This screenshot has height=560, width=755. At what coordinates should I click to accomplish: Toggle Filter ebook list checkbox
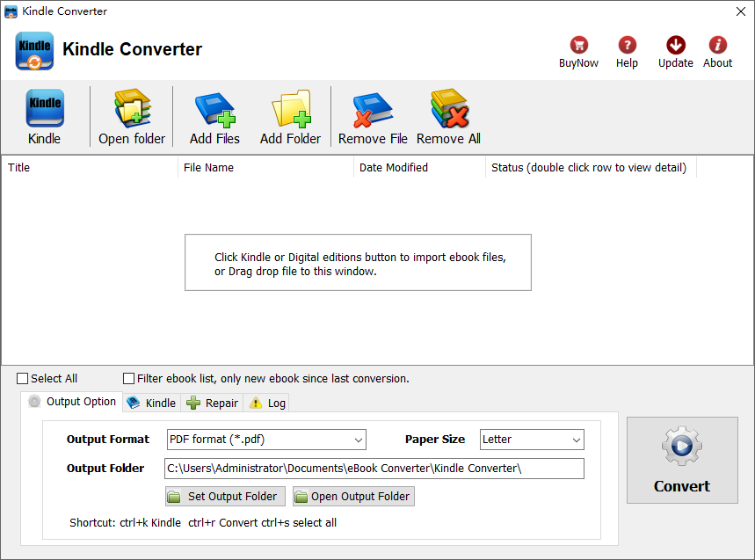(128, 379)
